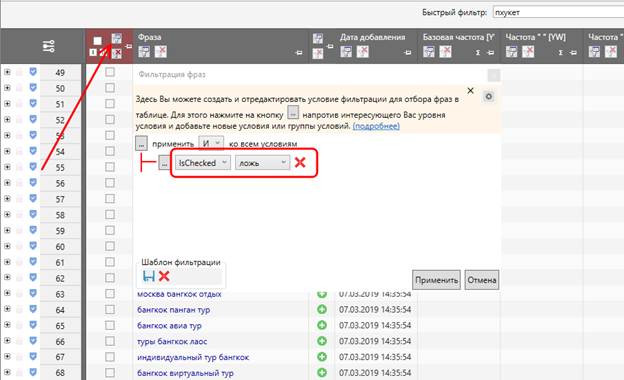Open the IsChecked field dropdown
Screen dimensions: 624x380
[203, 163]
